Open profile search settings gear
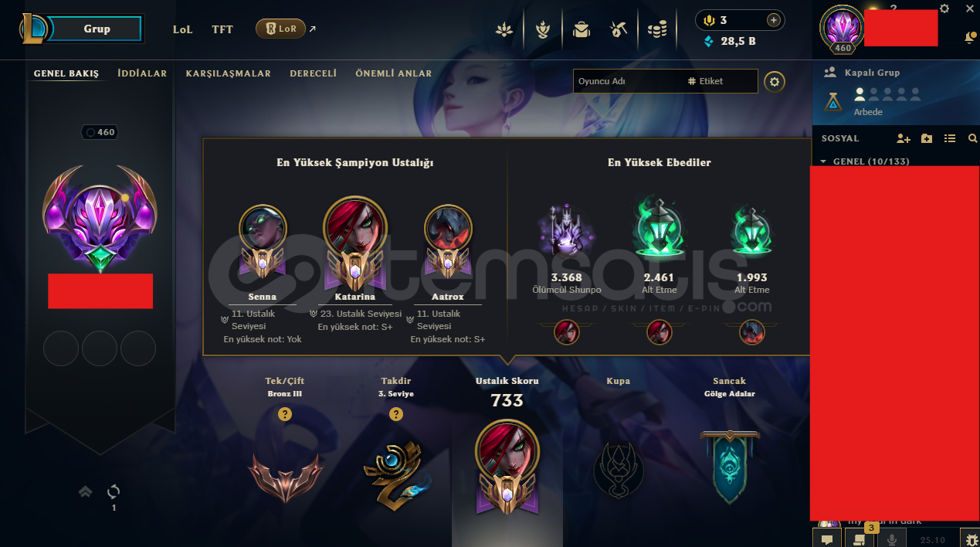The height and width of the screenshot is (547, 980). 775,81
